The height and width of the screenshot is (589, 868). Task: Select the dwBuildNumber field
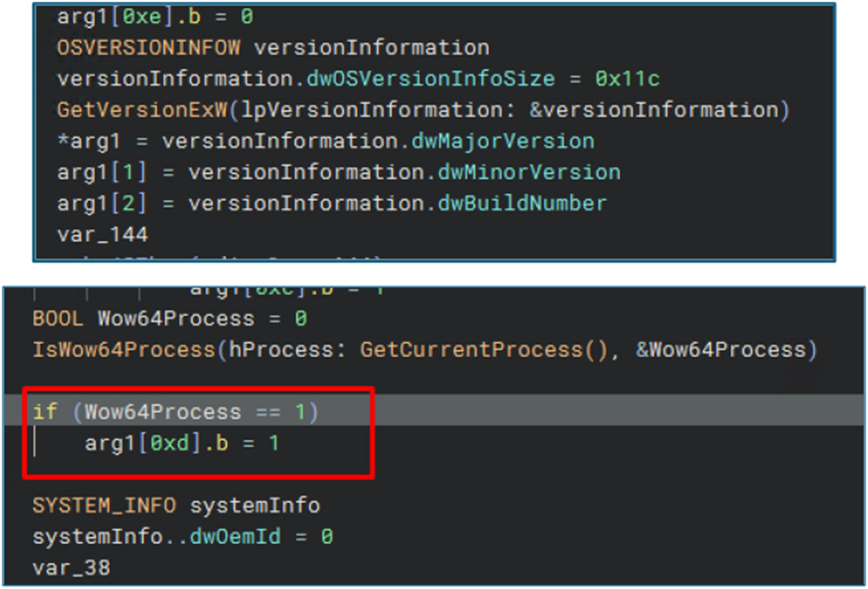pos(522,203)
